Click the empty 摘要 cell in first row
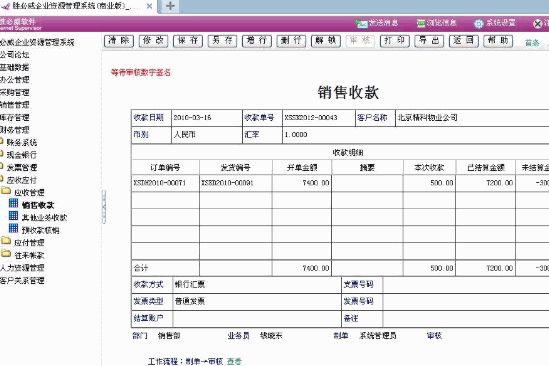The width and height of the screenshot is (549, 366). tap(367, 183)
